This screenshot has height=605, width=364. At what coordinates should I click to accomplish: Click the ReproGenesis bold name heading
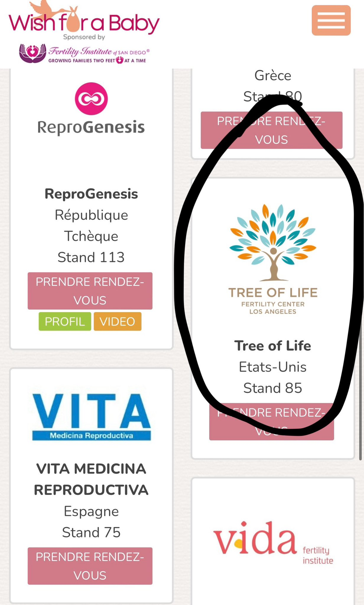pyautogui.click(x=91, y=194)
